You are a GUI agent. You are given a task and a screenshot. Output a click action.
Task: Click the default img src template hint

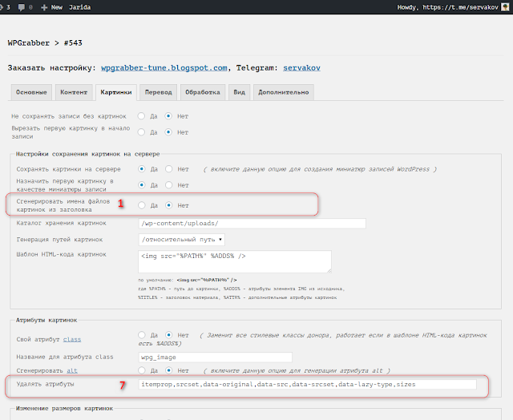coord(207,280)
